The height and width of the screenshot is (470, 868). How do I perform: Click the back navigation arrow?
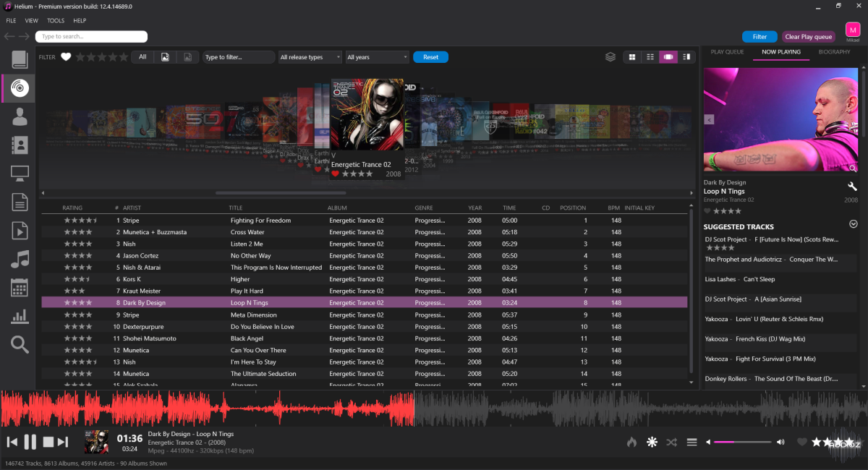(9, 36)
